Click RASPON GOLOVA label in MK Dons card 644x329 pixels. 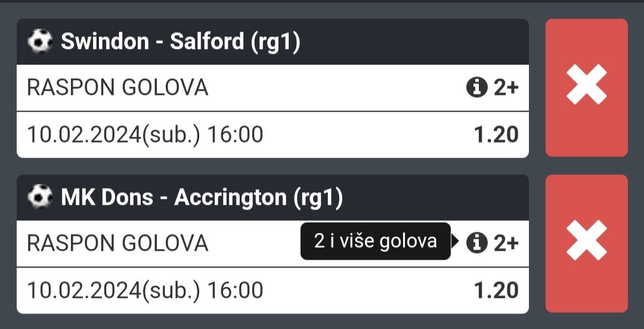(117, 243)
